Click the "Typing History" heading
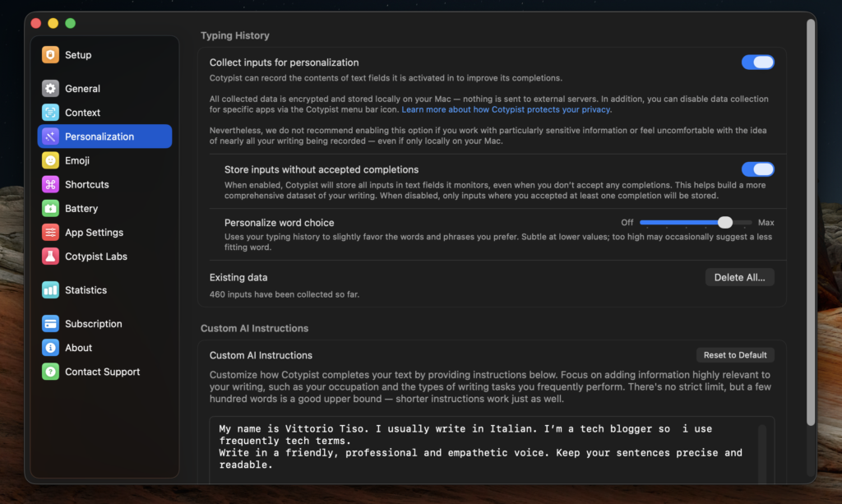Image resolution: width=842 pixels, height=504 pixels. point(234,35)
